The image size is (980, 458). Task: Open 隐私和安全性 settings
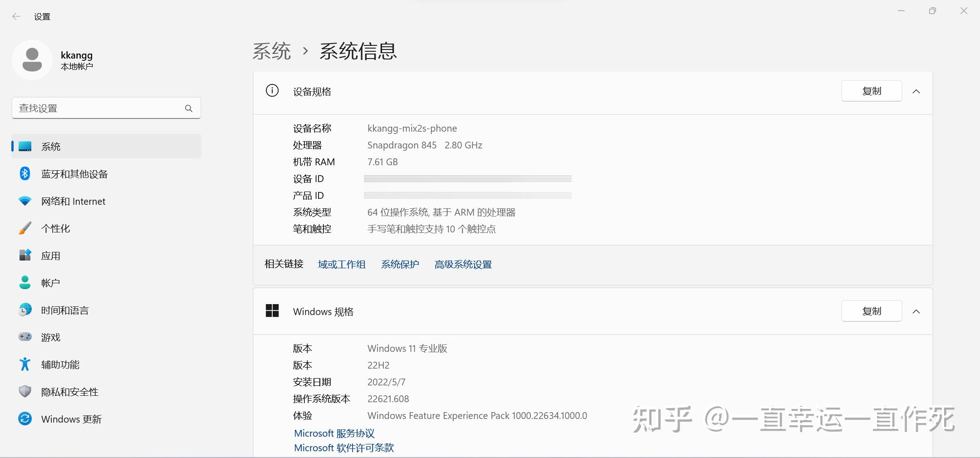25,391
